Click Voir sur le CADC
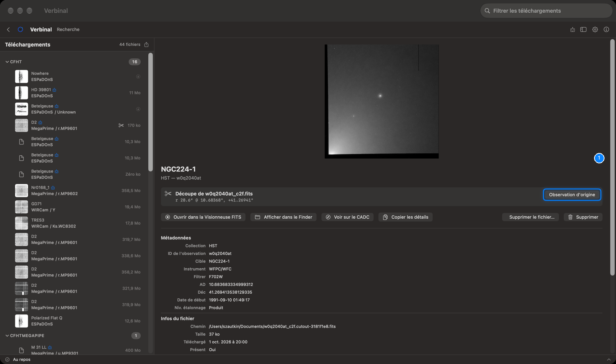Screen dimensions: 616x364 (347, 217)
